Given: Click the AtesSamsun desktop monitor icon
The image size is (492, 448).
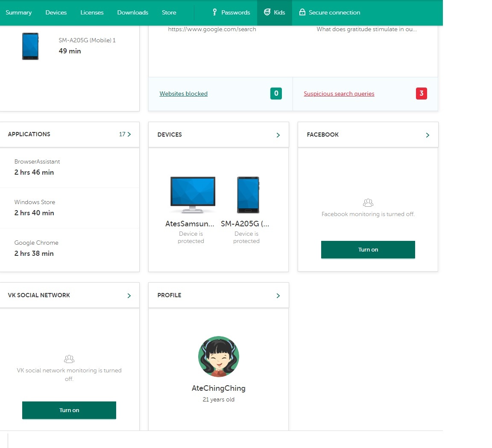Looking at the screenshot, I should [x=193, y=195].
